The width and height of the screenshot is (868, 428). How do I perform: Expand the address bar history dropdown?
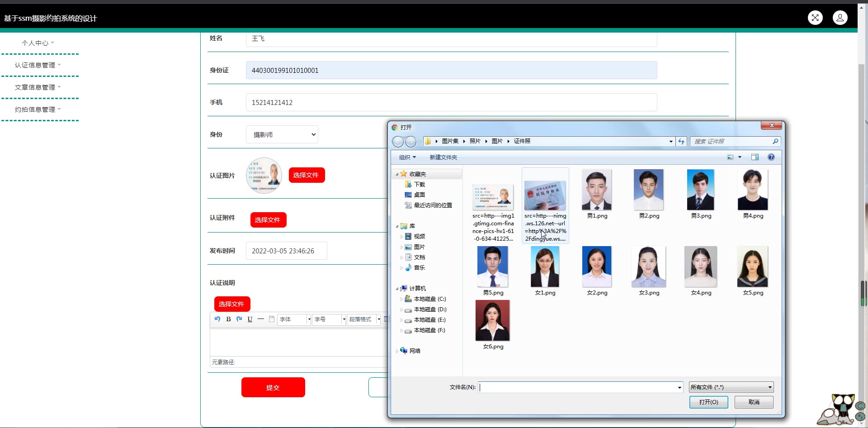tap(671, 142)
